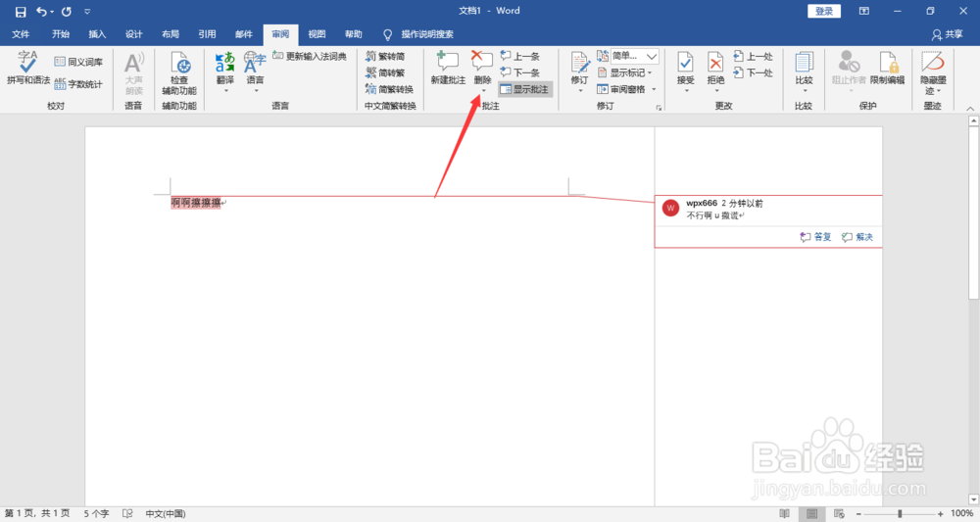Open 翻译 translate menu
The width and height of the screenshot is (980, 522).
click(225, 71)
